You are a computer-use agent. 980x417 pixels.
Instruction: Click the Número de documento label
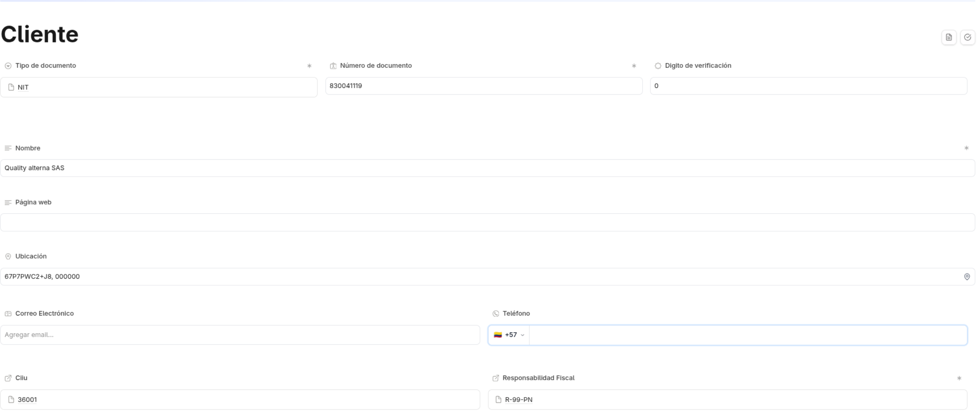point(376,66)
